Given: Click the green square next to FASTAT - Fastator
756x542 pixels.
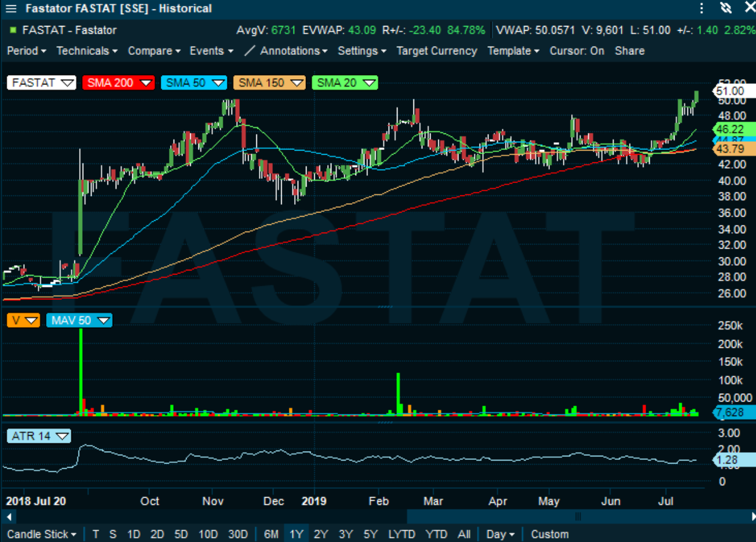Looking at the screenshot, I should pos(13,30).
